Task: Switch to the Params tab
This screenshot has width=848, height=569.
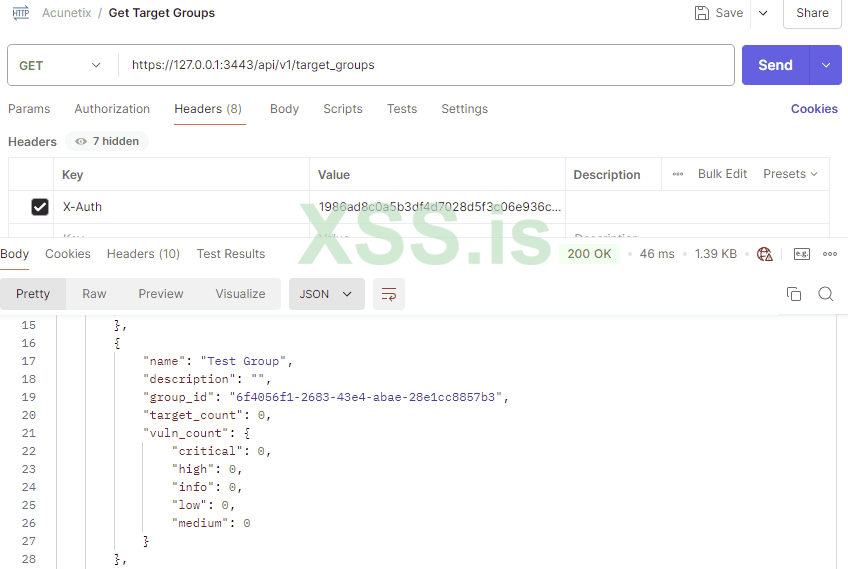Action: point(29,109)
